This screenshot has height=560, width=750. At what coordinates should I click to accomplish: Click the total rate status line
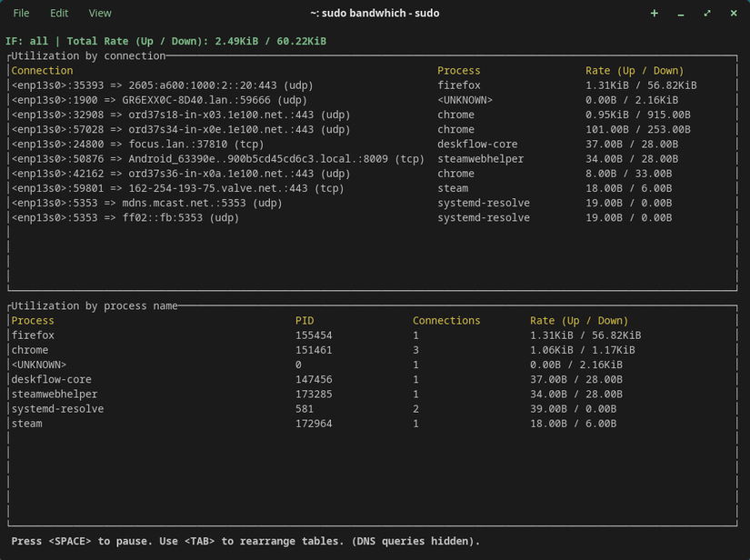click(x=165, y=41)
